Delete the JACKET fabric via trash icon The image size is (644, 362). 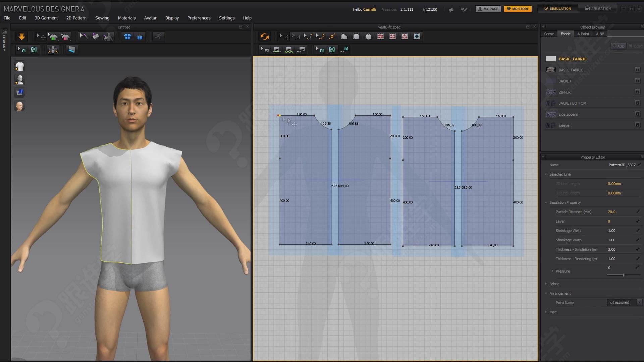638,81
